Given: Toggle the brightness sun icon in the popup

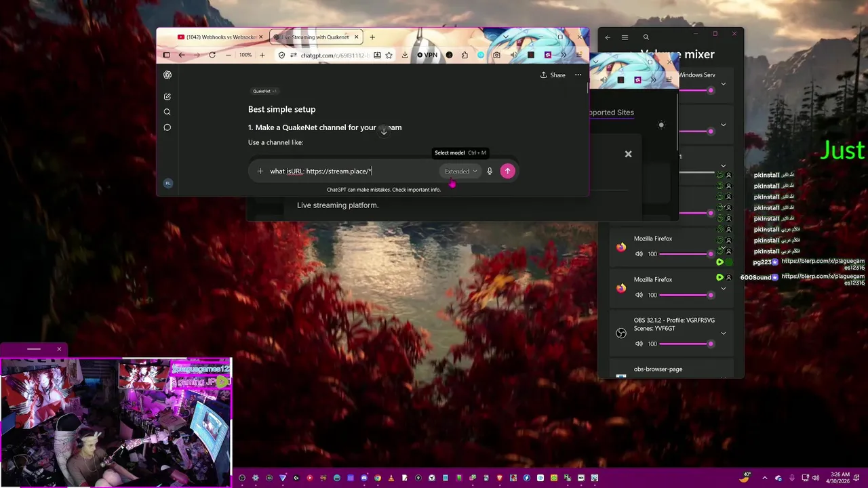Looking at the screenshot, I should (661, 125).
